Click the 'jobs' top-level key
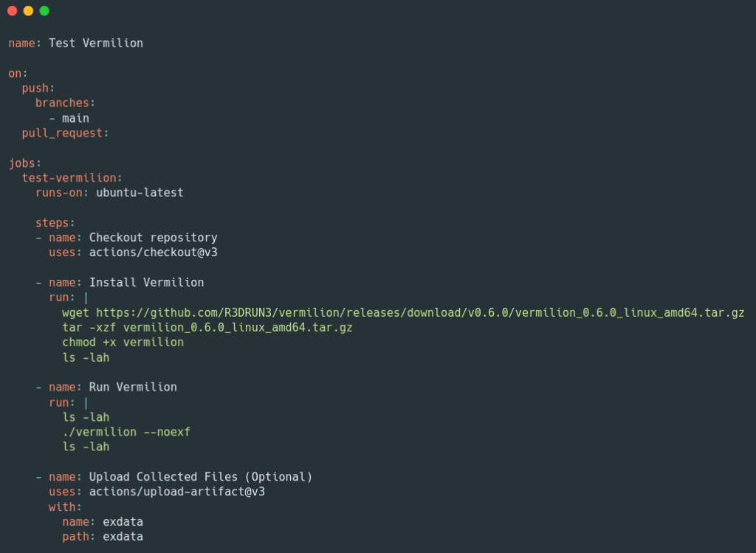This screenshot has width=756, height=553. tap(22, 163)
